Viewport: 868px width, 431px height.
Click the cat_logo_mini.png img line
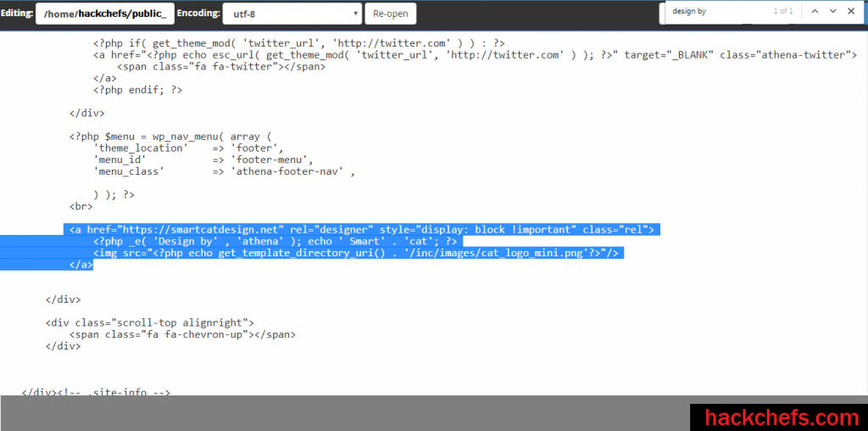click(x=355, y=253)
